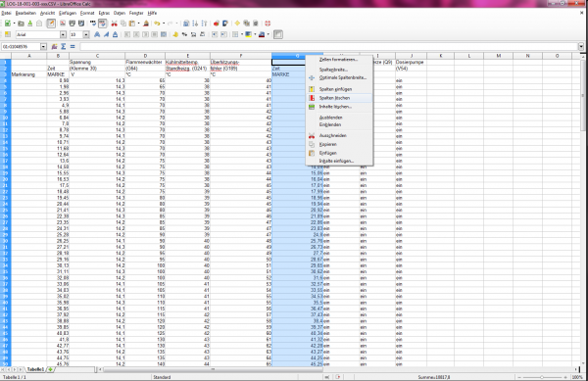Screen dimensions: 588x381
Task: Click the Sum sigma icon
Action: 64,46
